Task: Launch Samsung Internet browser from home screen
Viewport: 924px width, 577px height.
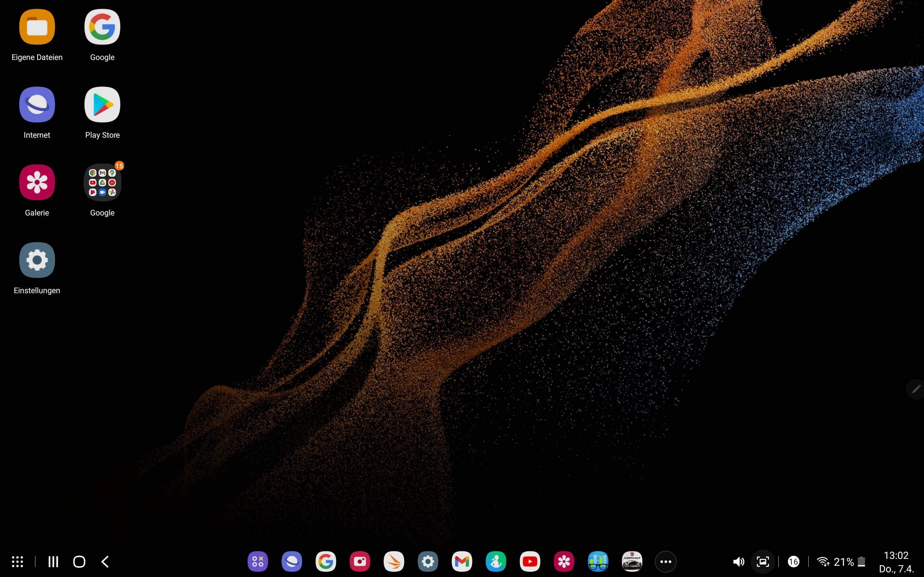Action: (x=37, y=104)
